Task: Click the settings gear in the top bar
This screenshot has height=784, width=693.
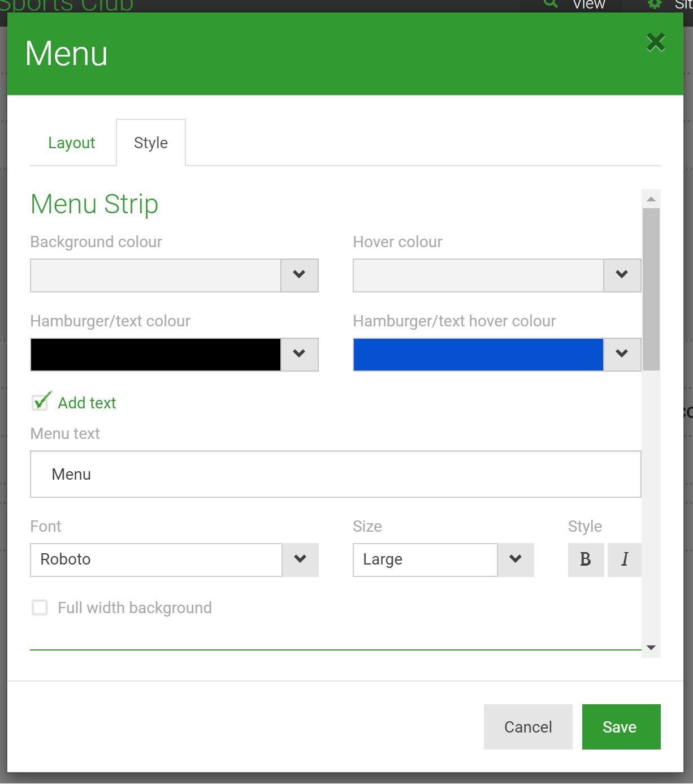Action: coord(655,5)
